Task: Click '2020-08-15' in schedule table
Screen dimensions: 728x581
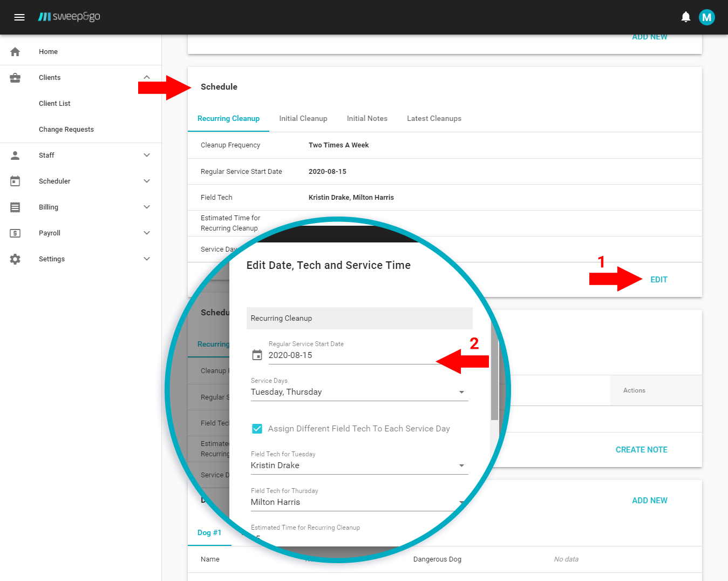Action: (x=327, y=172)
